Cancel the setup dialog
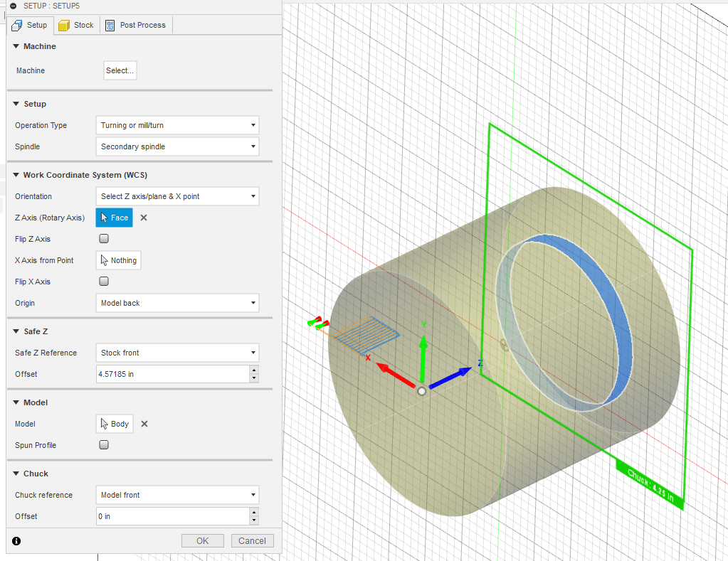728x561 pixels. (252, 540)
